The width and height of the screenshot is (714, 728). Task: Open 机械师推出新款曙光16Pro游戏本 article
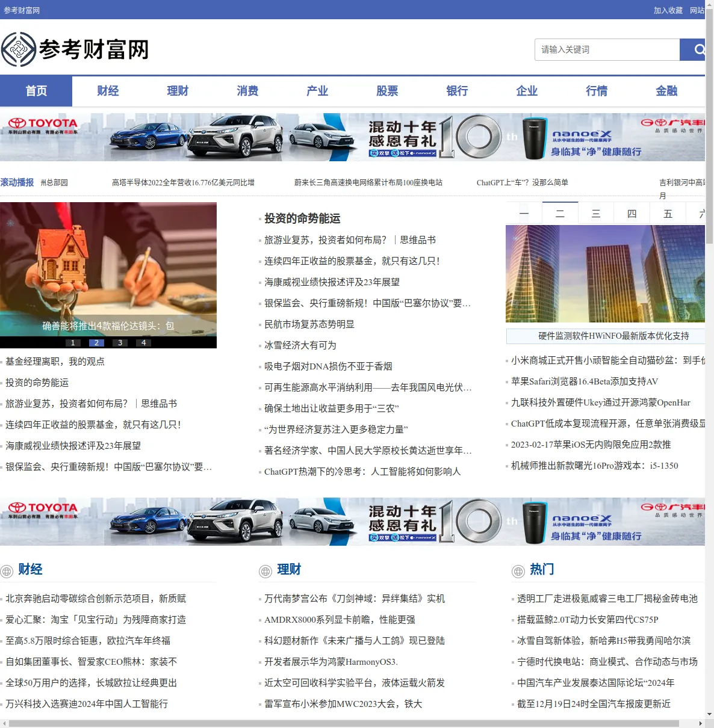[595, 466]
